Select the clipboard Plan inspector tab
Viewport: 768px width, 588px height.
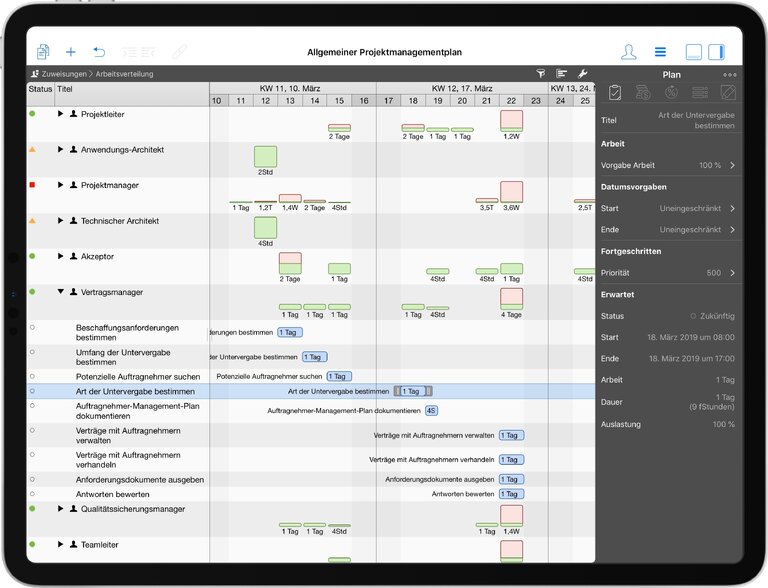tap(615, 93)
